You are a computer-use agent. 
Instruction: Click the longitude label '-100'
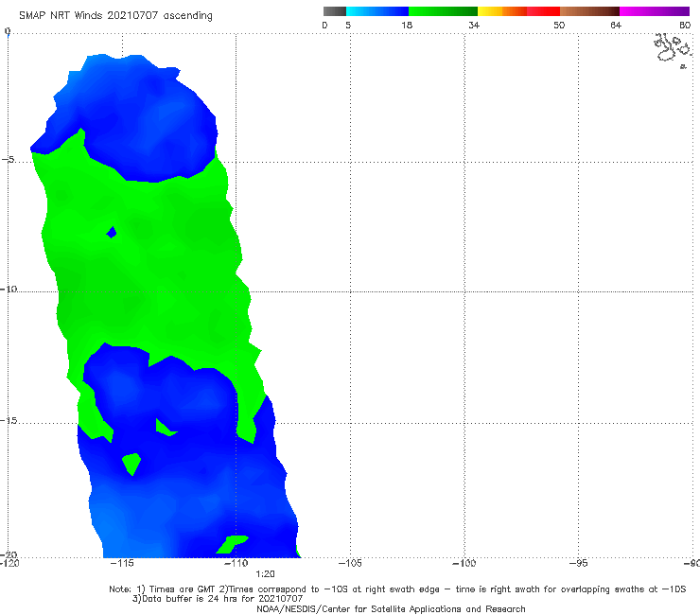pyautogui.click(x=464, y=563)
